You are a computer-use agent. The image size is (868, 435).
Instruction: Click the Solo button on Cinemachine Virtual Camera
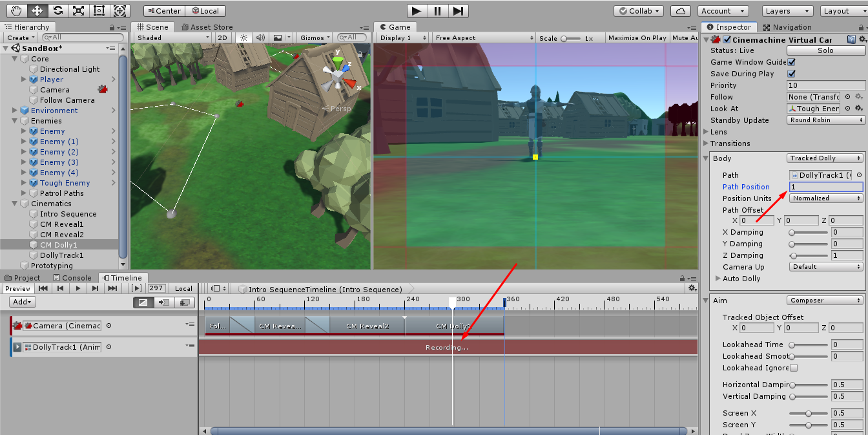pos(825,50)
